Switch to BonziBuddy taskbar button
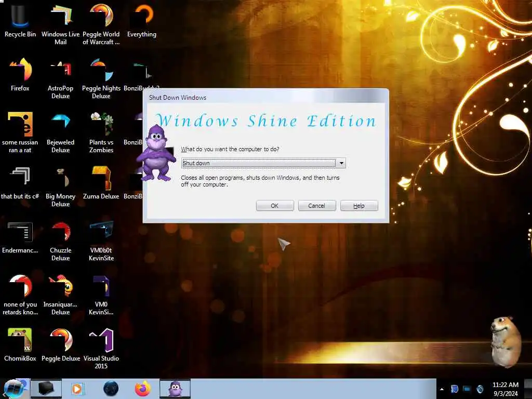The image size is (532, 399). coord(175,389)
